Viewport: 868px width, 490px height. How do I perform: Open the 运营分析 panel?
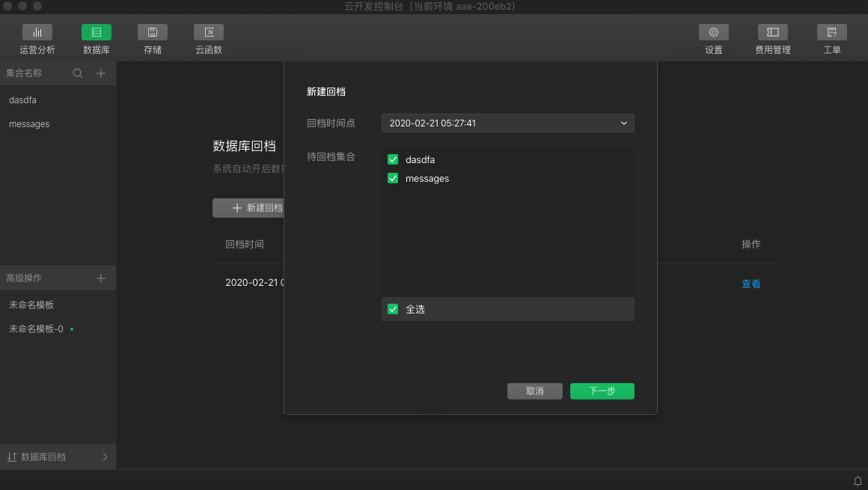point(37,39)
